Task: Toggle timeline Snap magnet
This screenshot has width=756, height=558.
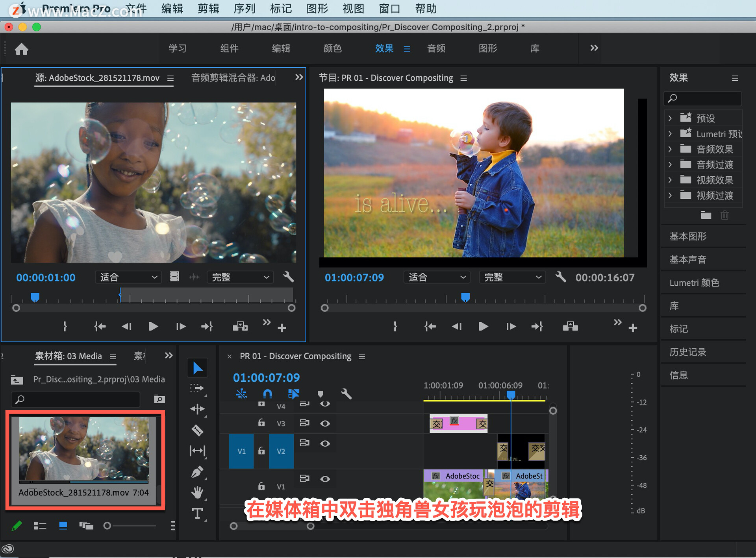Action: [267, 394]
